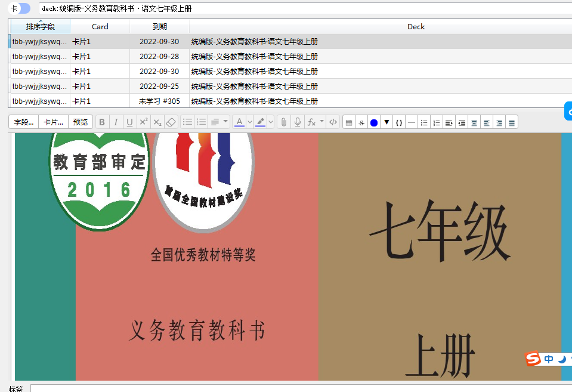Insert a table using the grid icon
This screenshot has height=392, width=572.
pos(349,123)
